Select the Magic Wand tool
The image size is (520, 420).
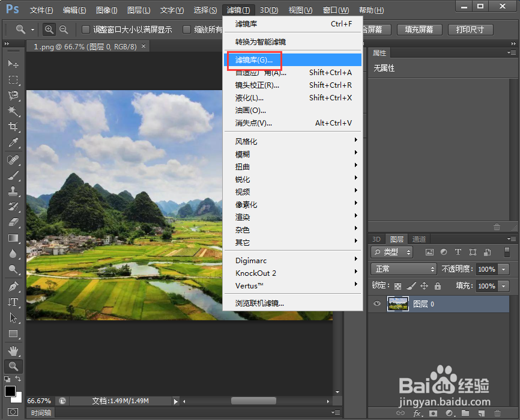coord(13,111)
